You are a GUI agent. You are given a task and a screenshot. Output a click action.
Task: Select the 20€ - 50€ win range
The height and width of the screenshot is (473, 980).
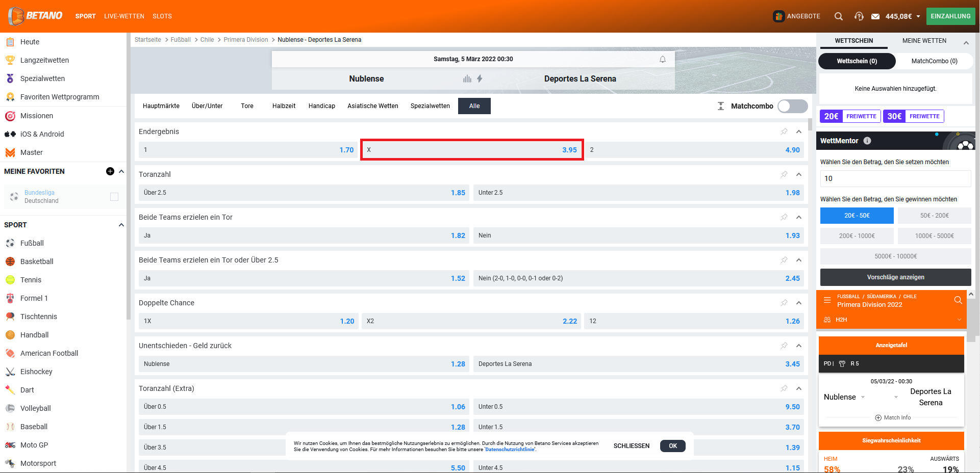click(857, 216)
